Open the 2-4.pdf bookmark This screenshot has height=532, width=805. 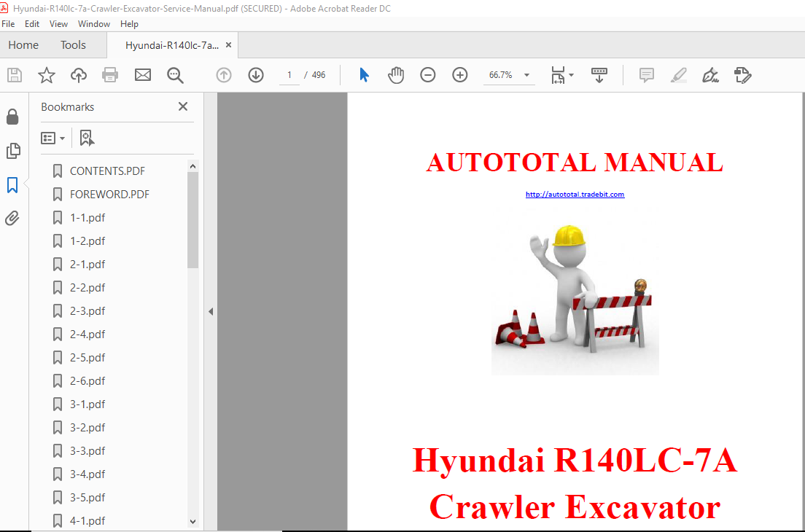[87, 335]
